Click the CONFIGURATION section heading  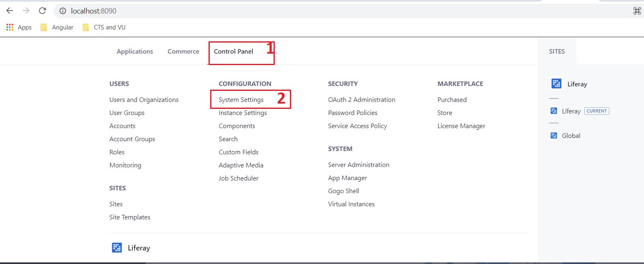tap(245, 84)
